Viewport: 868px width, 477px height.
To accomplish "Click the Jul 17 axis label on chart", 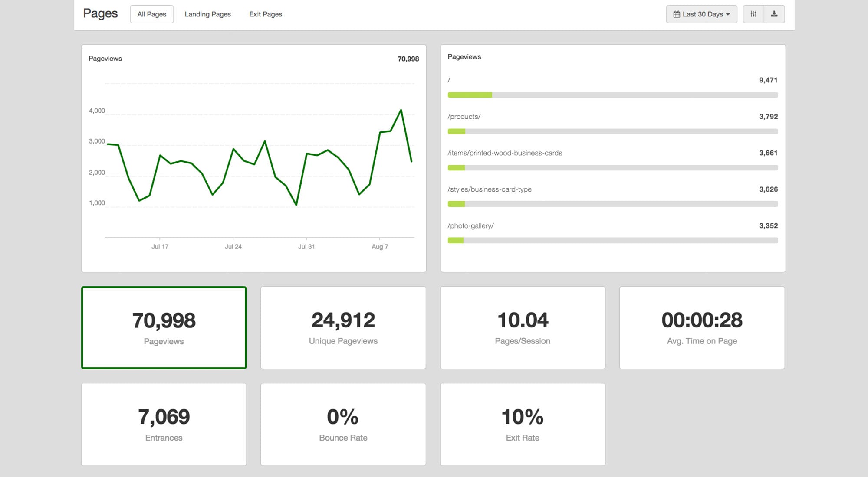I will click(x=160, y=247).
